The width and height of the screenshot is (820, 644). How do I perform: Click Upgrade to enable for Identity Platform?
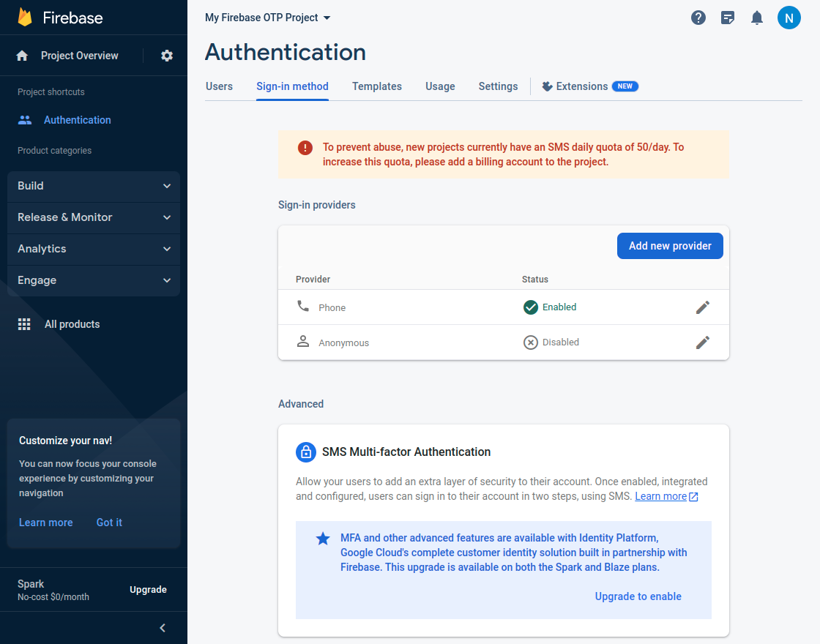(x=638, y=596)
